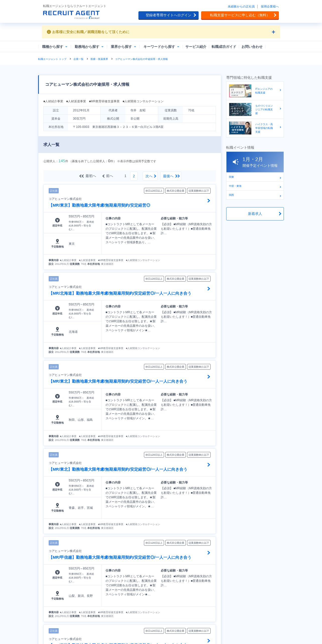Open 関東 event region link
The height and width of the screenshot is (644, 322).
(255, 177)
